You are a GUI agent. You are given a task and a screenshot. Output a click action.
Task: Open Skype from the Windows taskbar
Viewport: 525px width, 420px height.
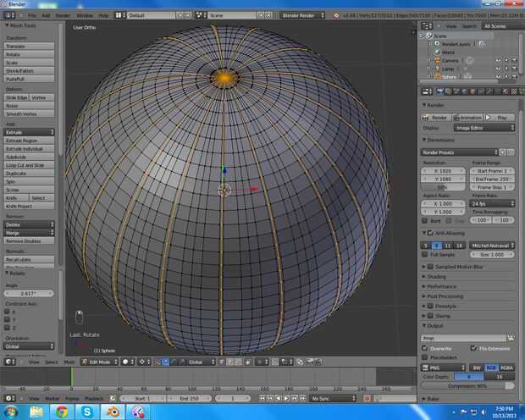87,412
